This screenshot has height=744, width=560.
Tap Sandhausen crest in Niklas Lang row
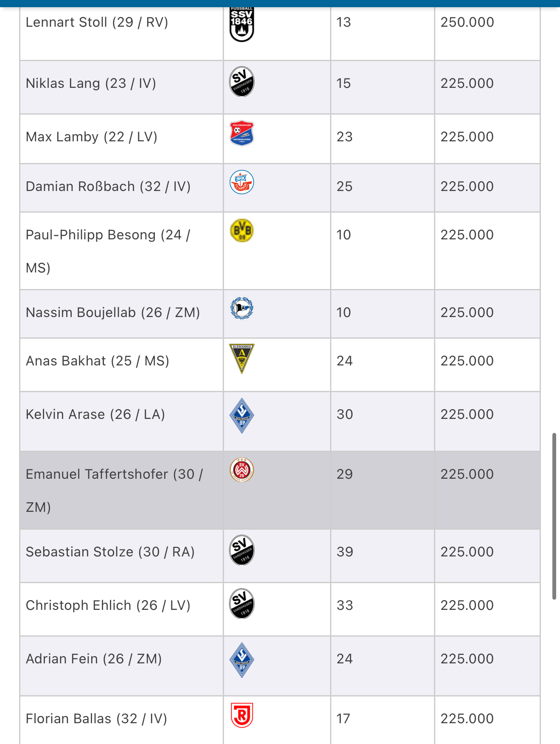[x=242, y=81]
